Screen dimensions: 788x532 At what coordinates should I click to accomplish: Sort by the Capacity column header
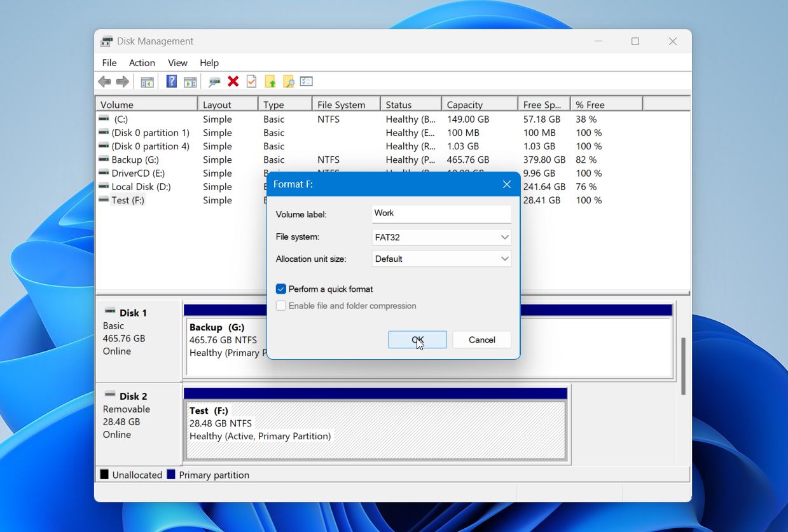click(480, 104)
